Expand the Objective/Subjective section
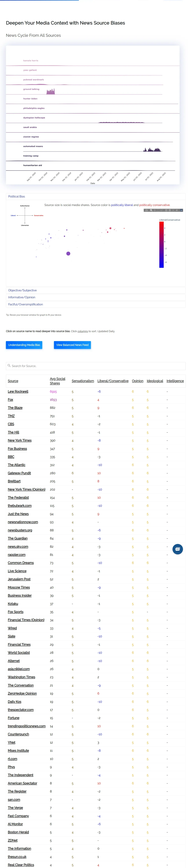 [96, 290]
